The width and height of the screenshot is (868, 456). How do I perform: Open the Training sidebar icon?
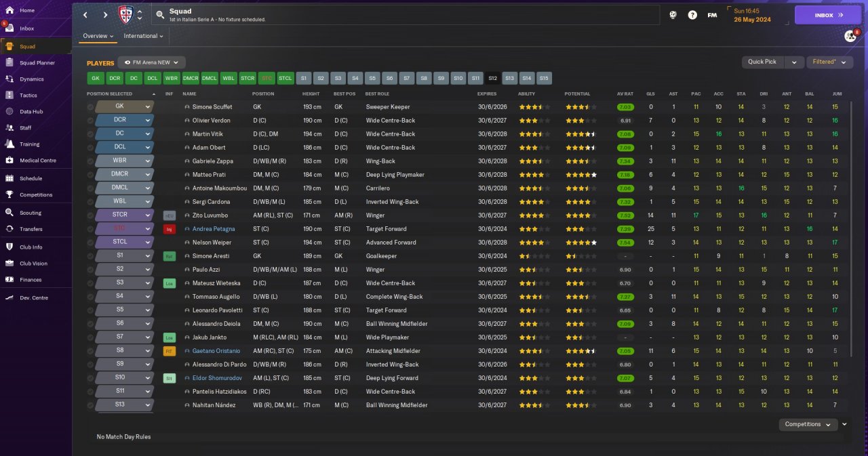[9, 144]
